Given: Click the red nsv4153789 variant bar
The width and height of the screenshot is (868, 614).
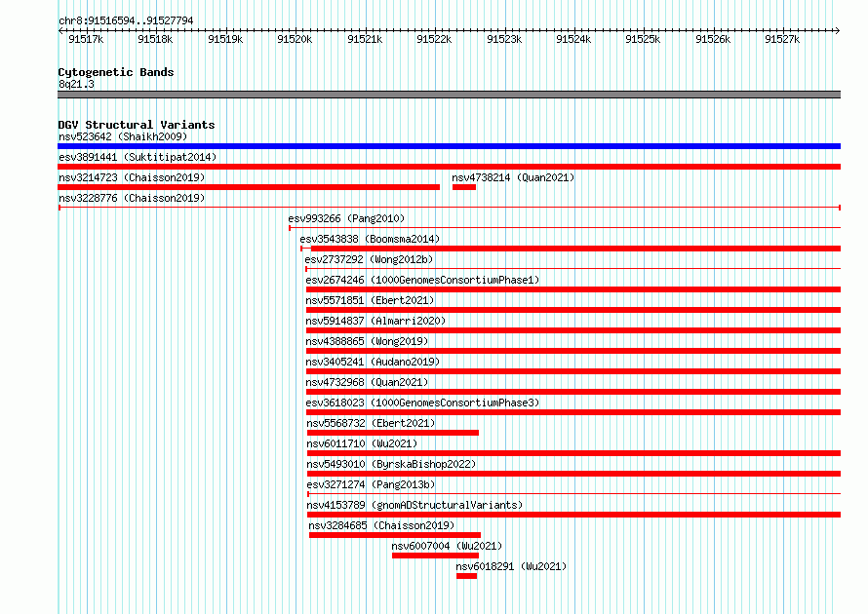Looking at the screenshot, I should pos(574,515).
